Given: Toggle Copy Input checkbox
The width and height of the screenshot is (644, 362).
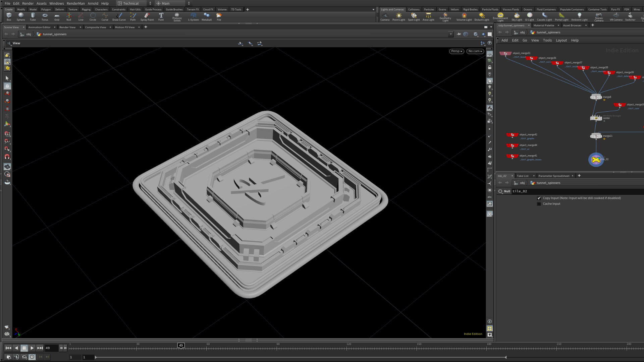Looking at the screenshot, I should coord(539,198).
